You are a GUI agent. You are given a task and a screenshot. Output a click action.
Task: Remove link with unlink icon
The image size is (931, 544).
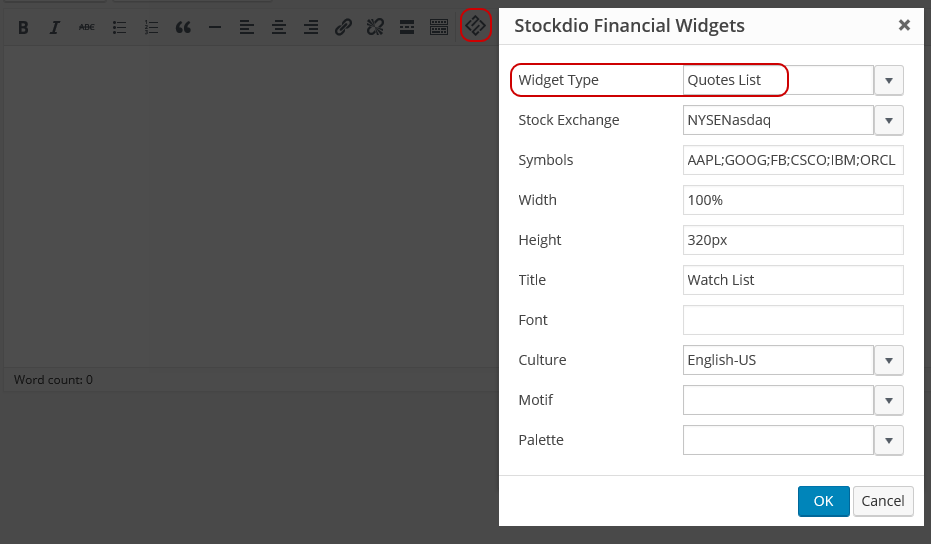point(375,27)
